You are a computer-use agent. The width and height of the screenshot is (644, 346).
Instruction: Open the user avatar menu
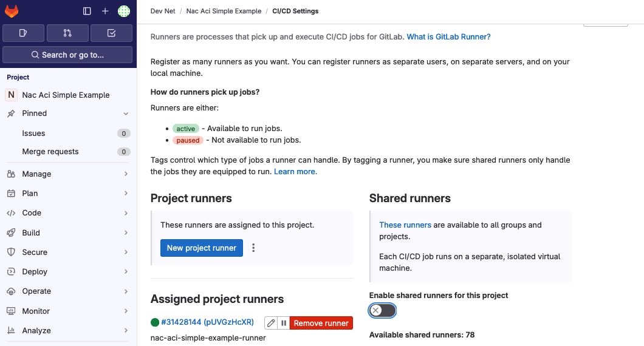(123, 11)
